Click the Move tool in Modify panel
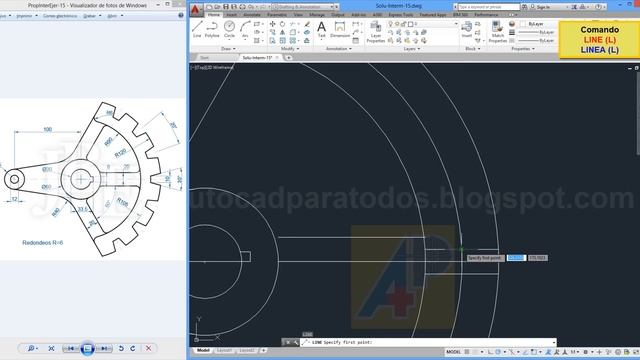640x360 pixels. 272,24
